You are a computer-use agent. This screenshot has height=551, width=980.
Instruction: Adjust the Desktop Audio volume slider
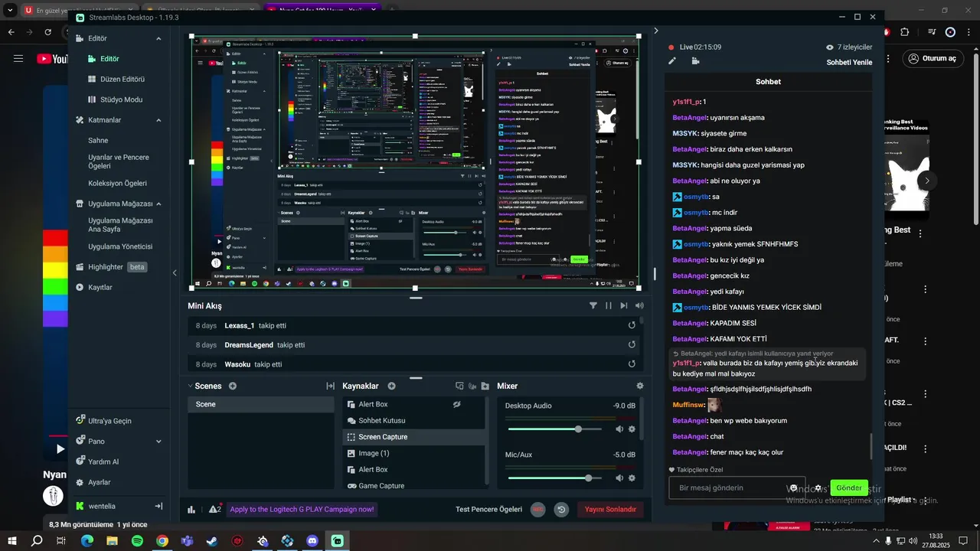578,429
